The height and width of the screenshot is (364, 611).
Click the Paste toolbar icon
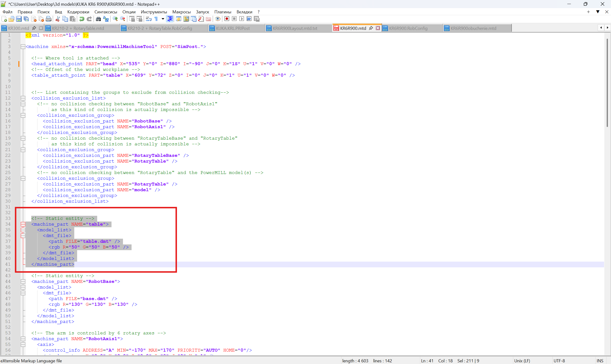pos(73,19)
